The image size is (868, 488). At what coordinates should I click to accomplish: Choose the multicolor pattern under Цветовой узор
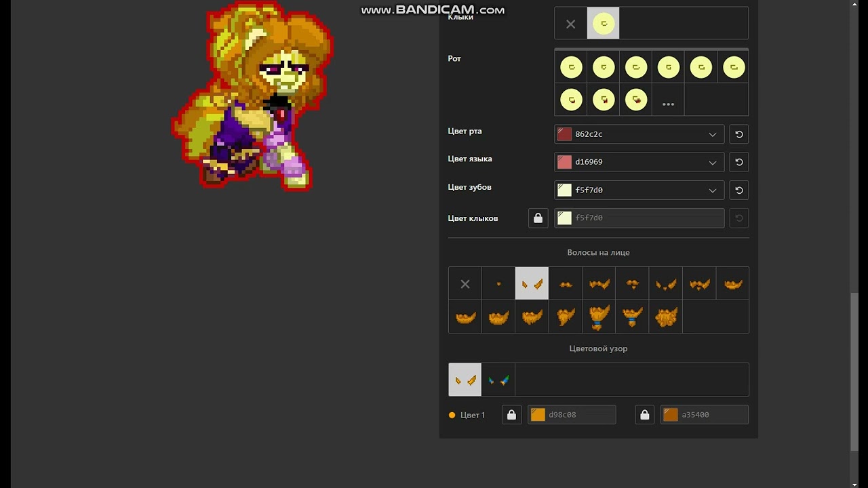click(498, 380)
